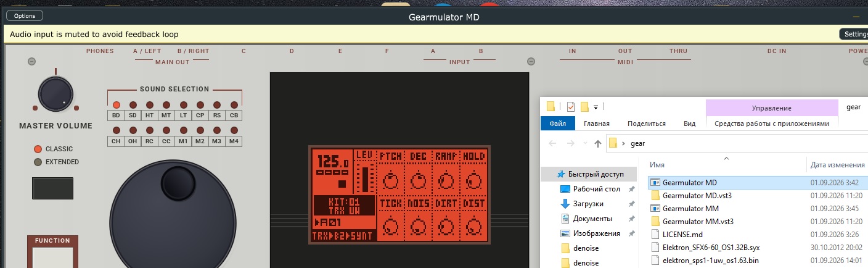Select the HT track button
The image size is (868, 268).
(x=149, y=115)
